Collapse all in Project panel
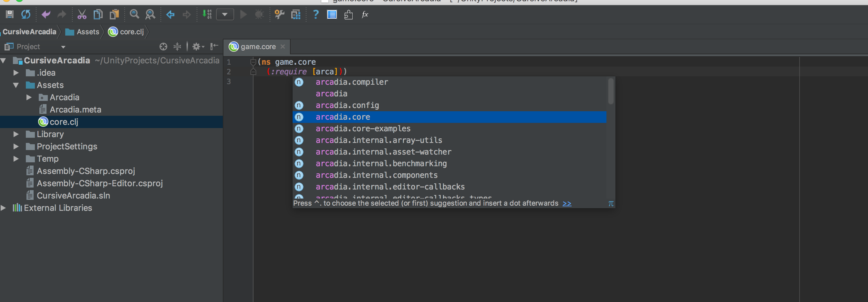The height and width of the screenshot is (302, 868). (x=177, y=47)
